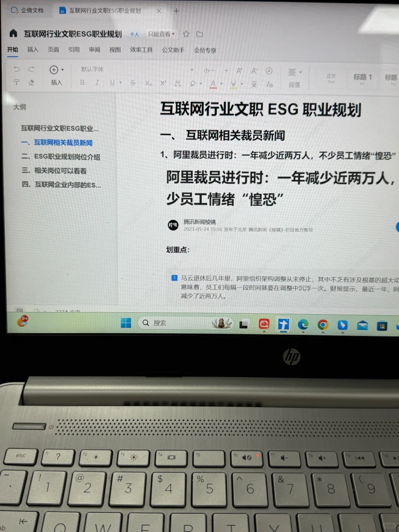Open Microsoft Edge from taskbar
Screen dimensions: 399x532
(303, 325)
